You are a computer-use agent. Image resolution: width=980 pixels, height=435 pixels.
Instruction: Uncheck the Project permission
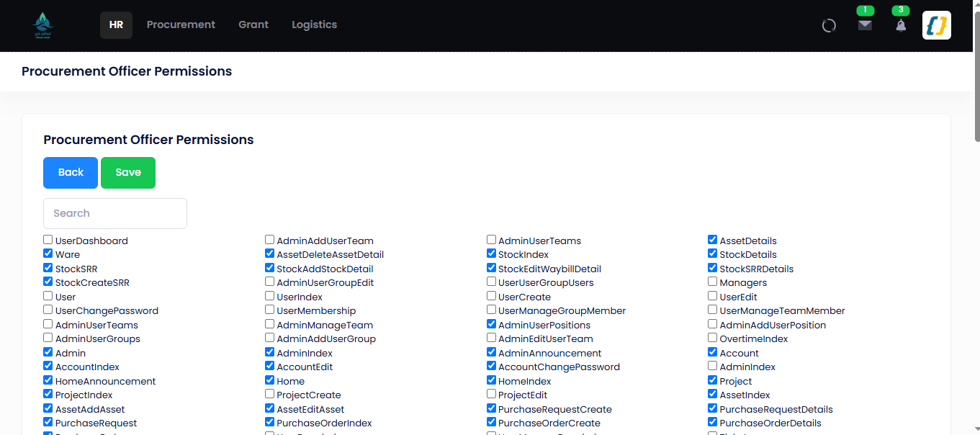[713, 380]
